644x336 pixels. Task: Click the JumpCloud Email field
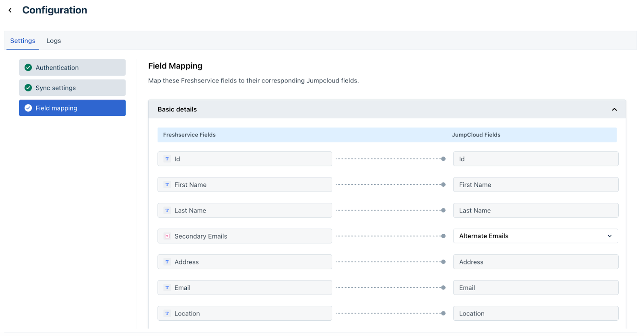tap(536, 288)
